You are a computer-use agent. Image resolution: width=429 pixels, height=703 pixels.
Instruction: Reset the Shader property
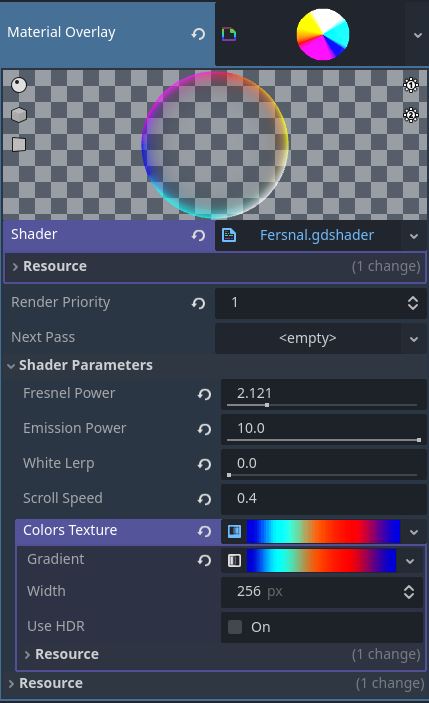(x=198, y=235)
